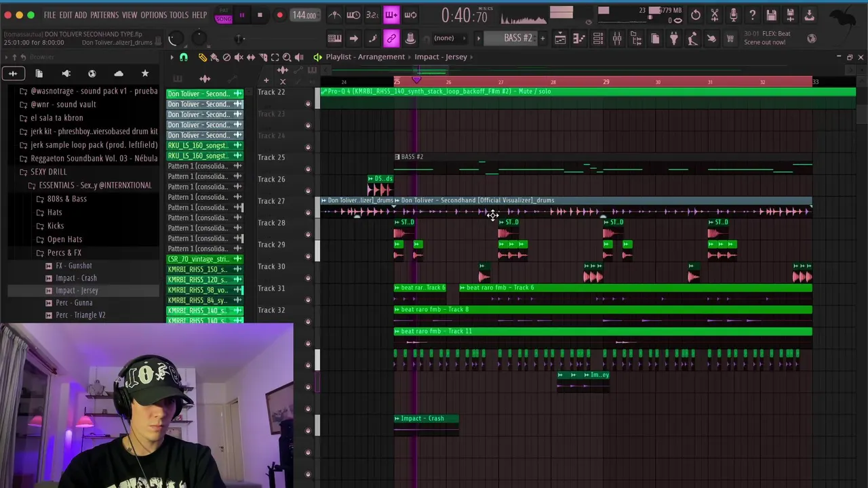Open the FILE menu

pos(50,15)
